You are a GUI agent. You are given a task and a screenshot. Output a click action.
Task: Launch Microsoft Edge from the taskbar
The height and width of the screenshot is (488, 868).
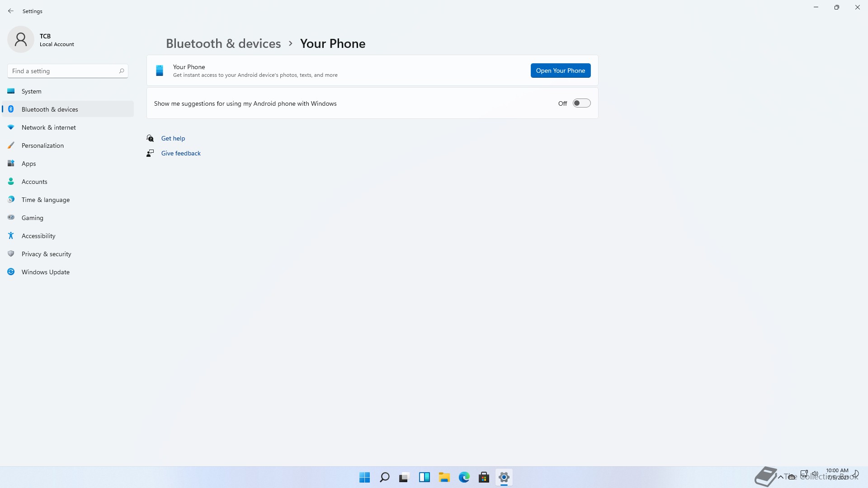(x=464, y=477)
